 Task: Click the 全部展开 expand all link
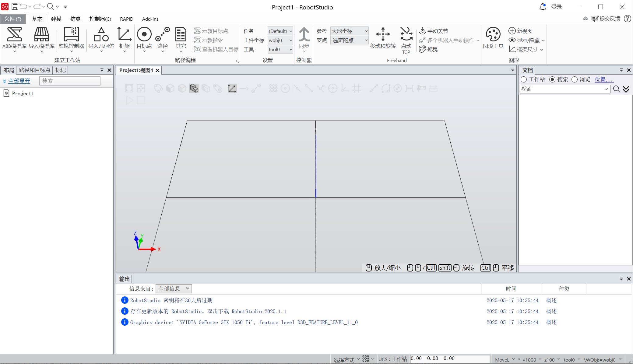[x=19, y=81]
